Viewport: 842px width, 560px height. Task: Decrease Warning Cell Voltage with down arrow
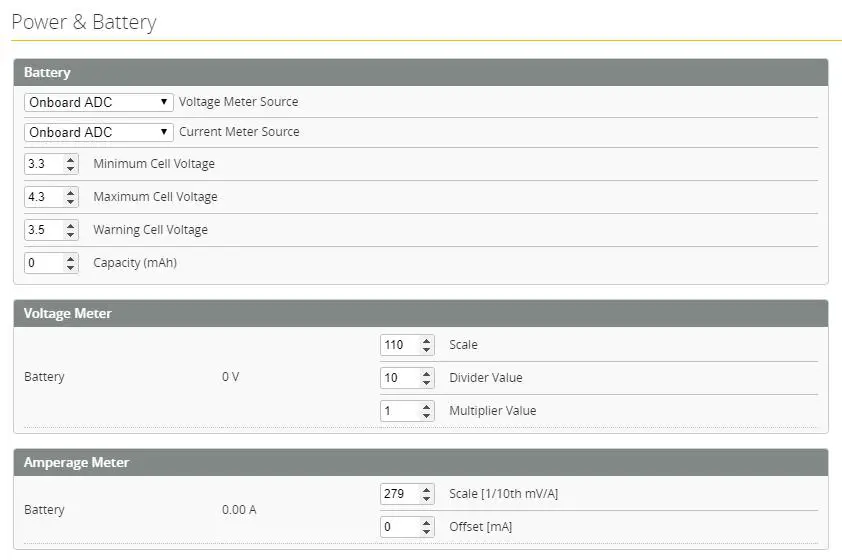coord(70,234)
